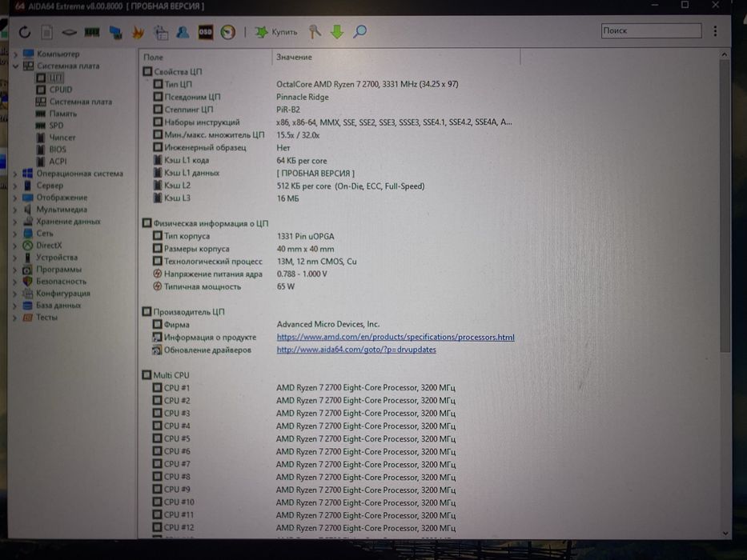This screenshot has height=560, width=747.
Task: Open the AMD processors specifications link
Action: tap(396, 337)
